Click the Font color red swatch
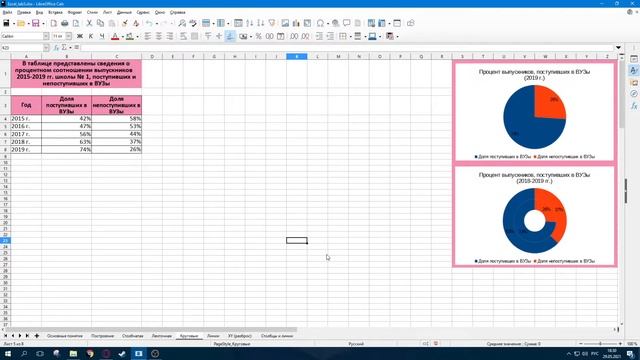The height and width of the screenshot is (360, 640). 115,36
